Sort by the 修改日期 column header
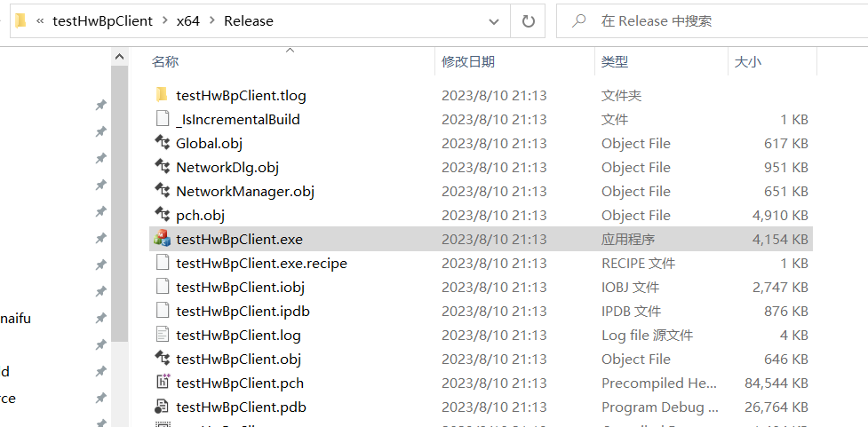Image resolution: width=868 pixels, height=427 pixels. (x=468, y=61)
